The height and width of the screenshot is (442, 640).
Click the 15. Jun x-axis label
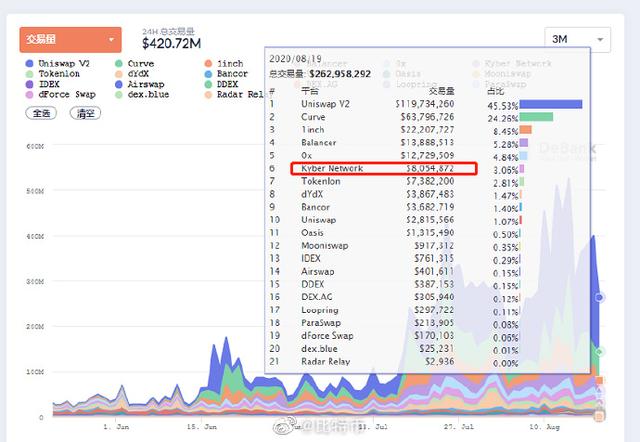pos(202,427)
